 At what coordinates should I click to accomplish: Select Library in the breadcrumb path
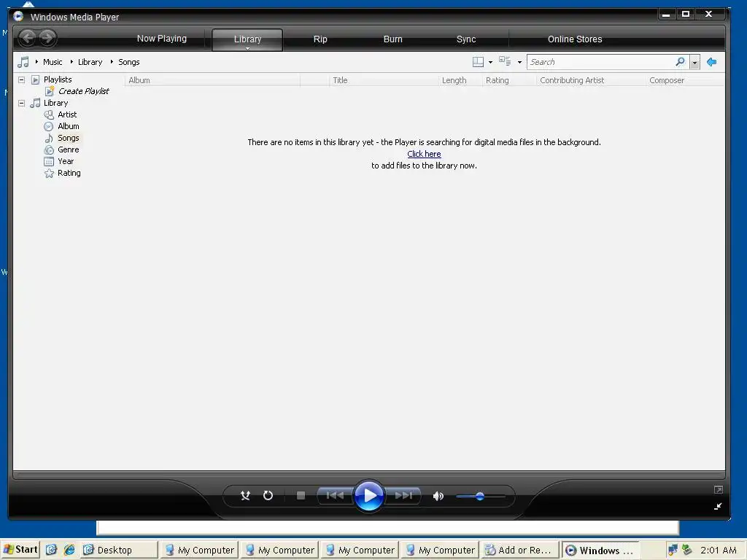[90, 62]
